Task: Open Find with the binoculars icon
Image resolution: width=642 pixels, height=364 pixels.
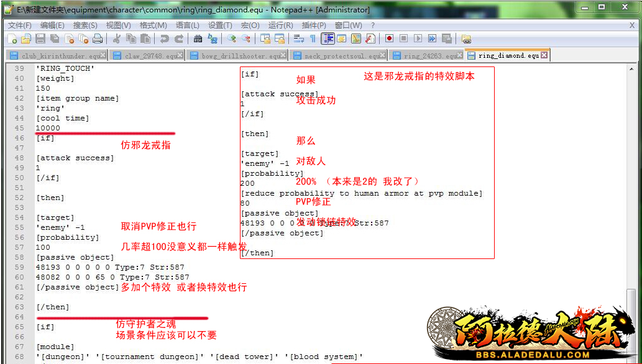Action: click(x=198, y=39)
